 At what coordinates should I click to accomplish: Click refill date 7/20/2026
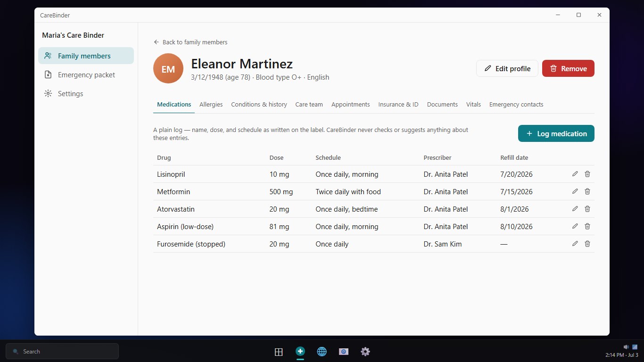tap(516, 174)
